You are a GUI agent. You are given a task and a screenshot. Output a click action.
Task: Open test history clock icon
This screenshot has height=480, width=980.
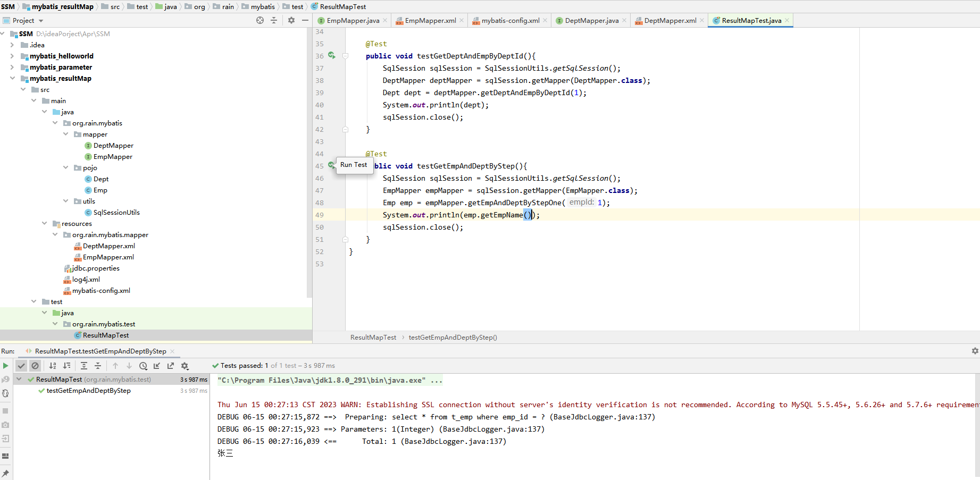(x=143, y=366)
